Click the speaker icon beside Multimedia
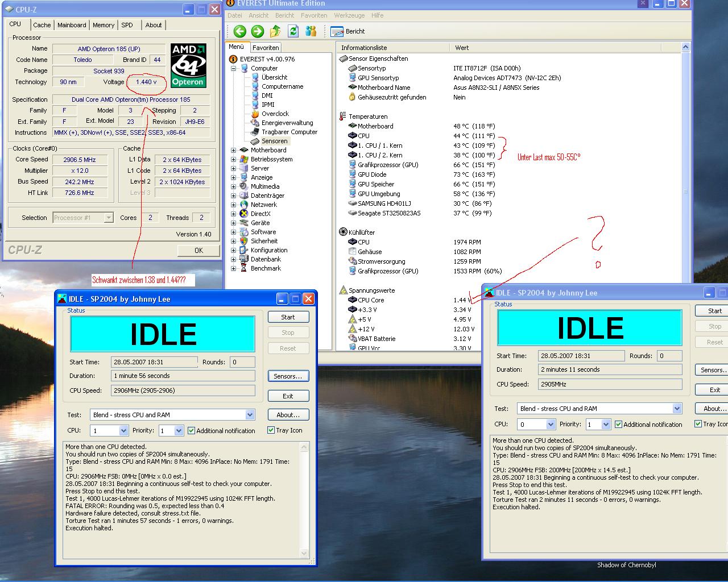The height and width of the screenshot is (582, 728). [245, 186]
